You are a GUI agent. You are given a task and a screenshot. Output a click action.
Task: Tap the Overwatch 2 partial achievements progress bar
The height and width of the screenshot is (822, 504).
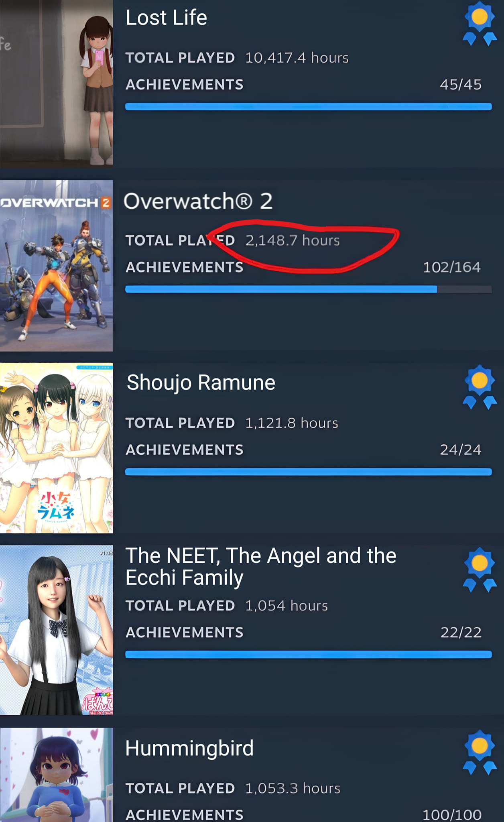[x=308, y=289]
